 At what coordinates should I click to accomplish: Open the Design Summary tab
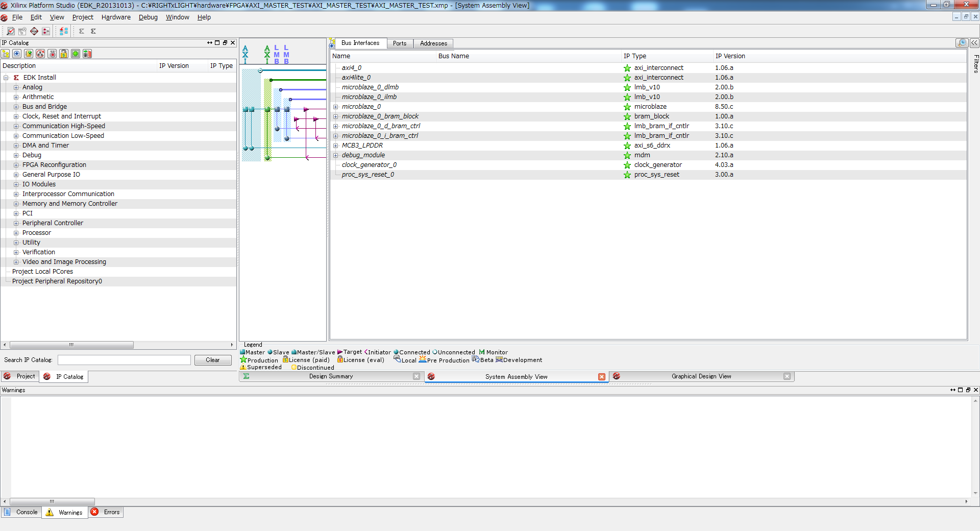331,376
